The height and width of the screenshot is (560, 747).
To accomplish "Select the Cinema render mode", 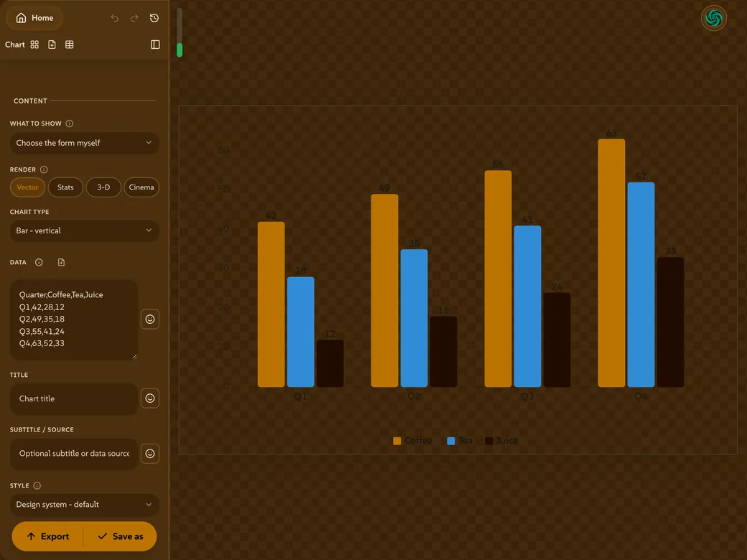I will (141, 187).
